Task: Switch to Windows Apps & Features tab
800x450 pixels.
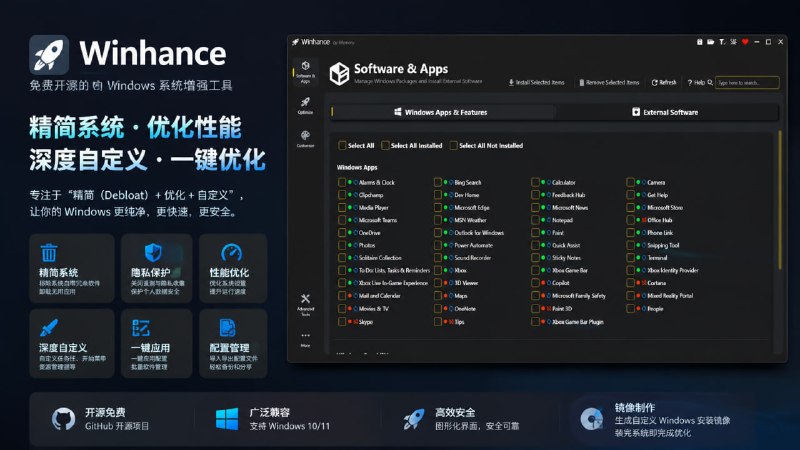Action: tap(441, 112)
